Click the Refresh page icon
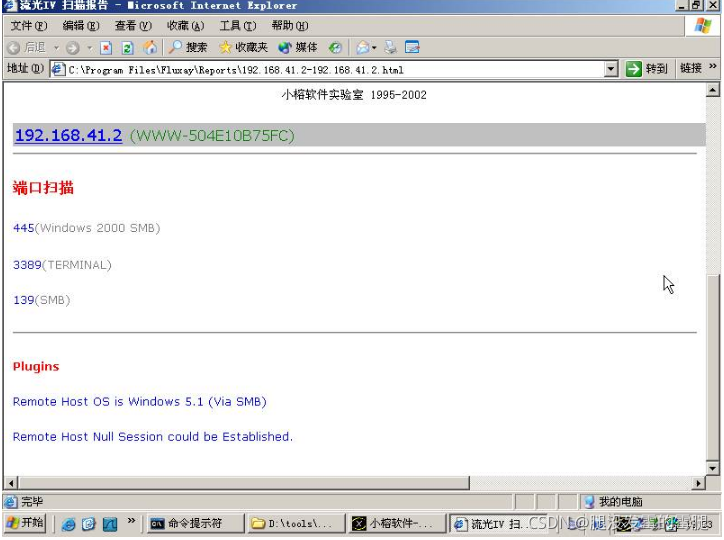724x540 pixels. (x=128, y=48)
